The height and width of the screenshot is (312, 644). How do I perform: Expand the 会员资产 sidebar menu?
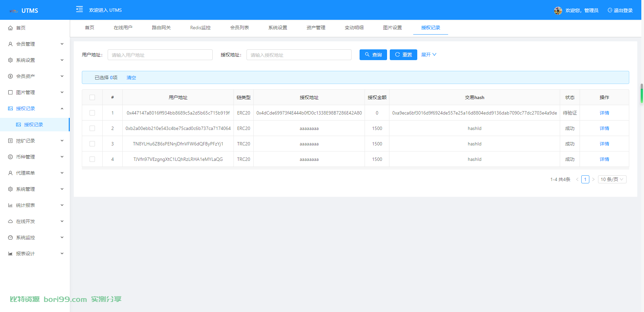click(x=35, y=76)
